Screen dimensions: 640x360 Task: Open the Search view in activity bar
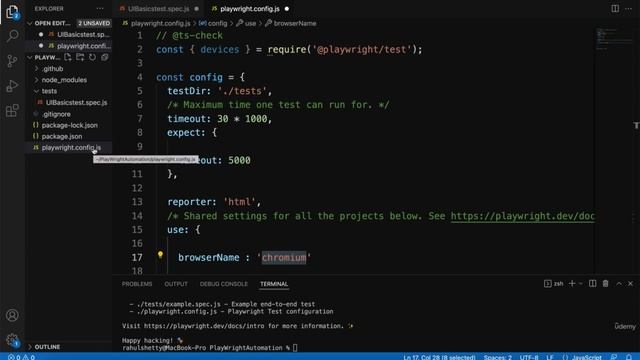12,36
